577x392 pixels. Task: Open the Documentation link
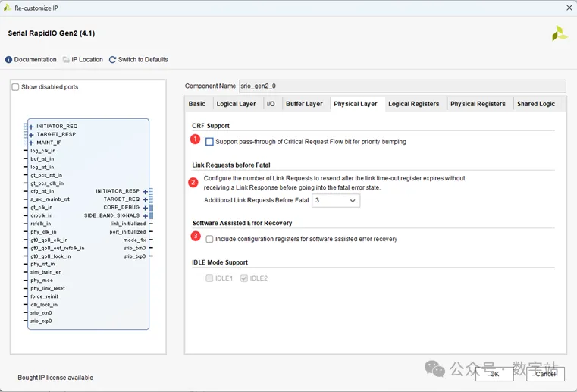pyautogui.click(x=36, y=60)
